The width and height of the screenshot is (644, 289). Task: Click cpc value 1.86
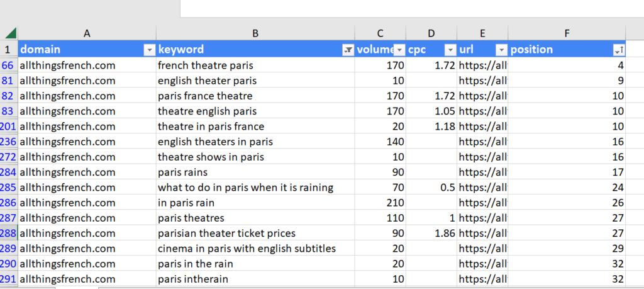pyautogui.click(x=431, y=233)
